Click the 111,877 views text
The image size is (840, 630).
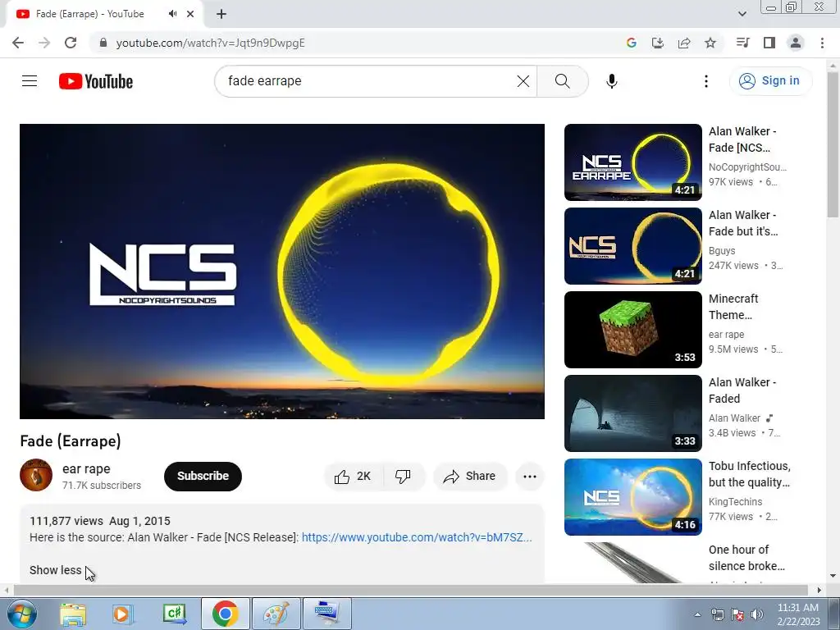(x=66, y=521)
